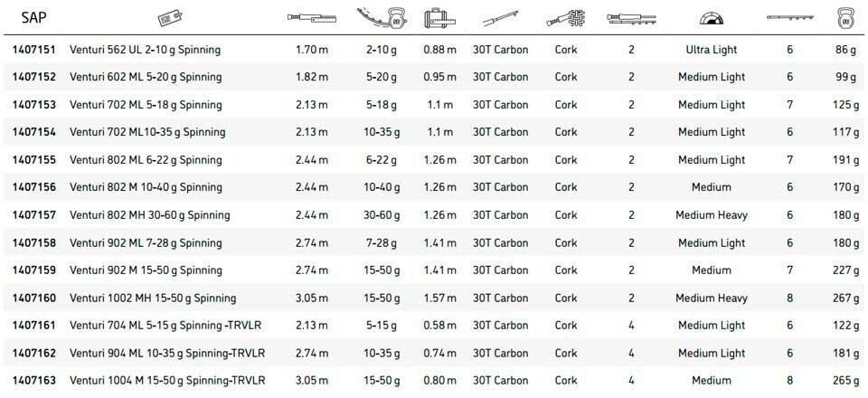Select Venturi 704 ML 5-15 g Spinning -TRVLR
Image resolution: width=868 pixels, height=398 pixels.
pos(167,326)
